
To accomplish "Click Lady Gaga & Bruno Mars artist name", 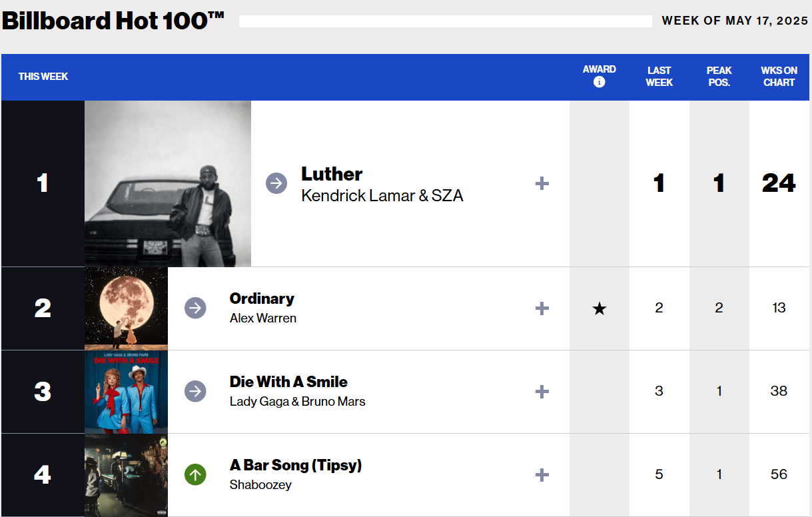I will [x=298, y=402].
